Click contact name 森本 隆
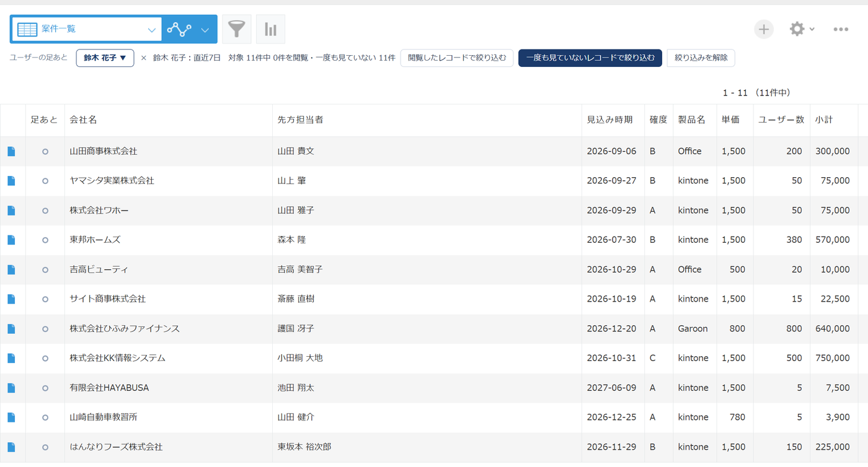 coord(291,240)
